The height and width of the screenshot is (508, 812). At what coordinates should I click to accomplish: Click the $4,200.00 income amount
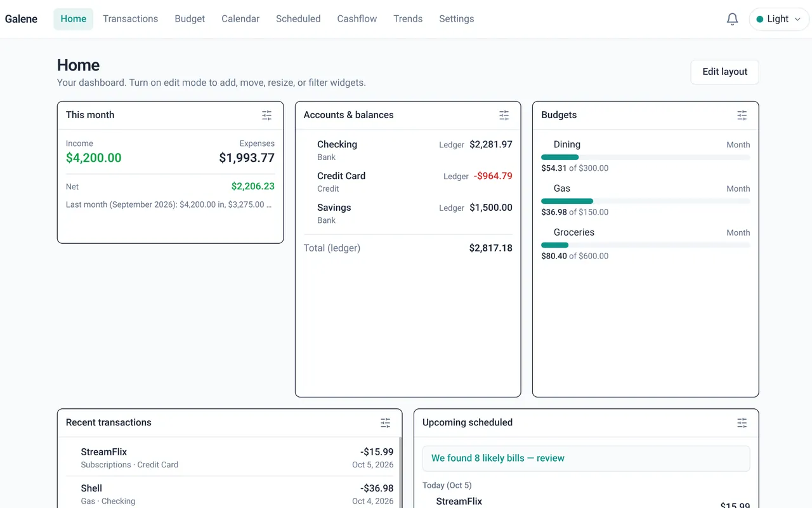click(94, 158)
